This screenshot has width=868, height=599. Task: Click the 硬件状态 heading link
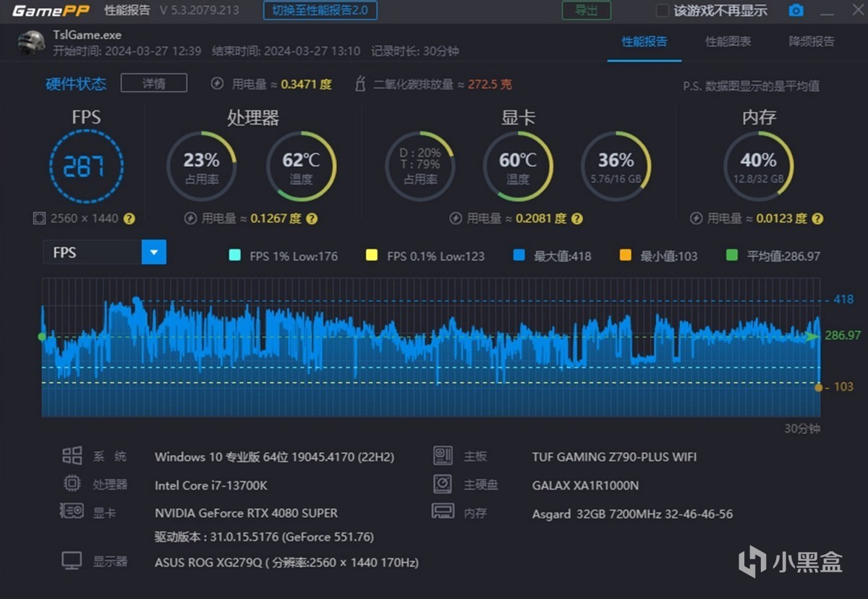(76, 84)
